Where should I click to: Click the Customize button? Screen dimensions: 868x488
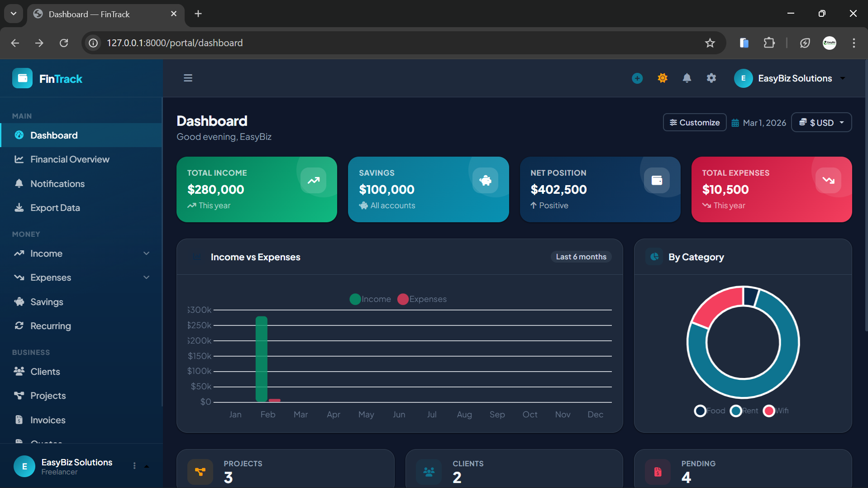click(x=694, y=122)
